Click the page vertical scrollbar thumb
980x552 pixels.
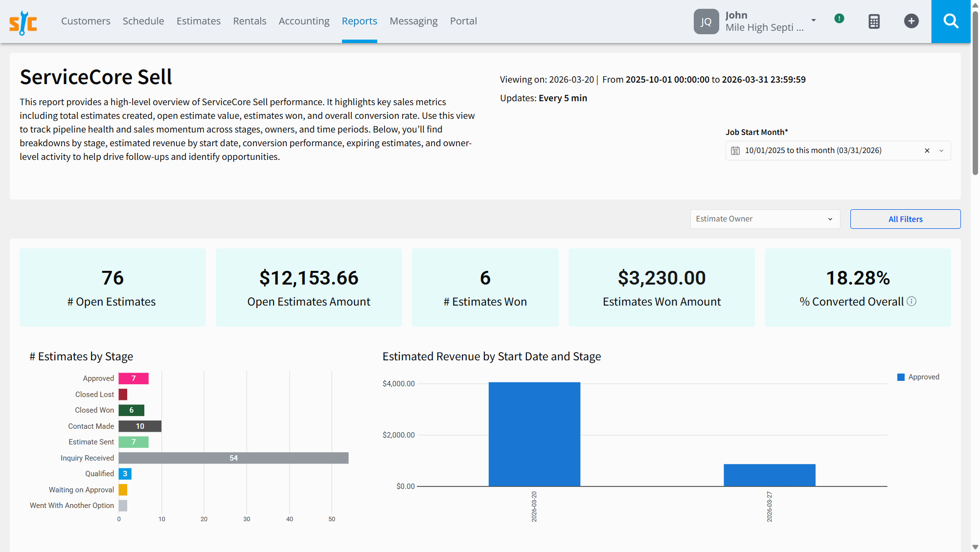[975, 93]
